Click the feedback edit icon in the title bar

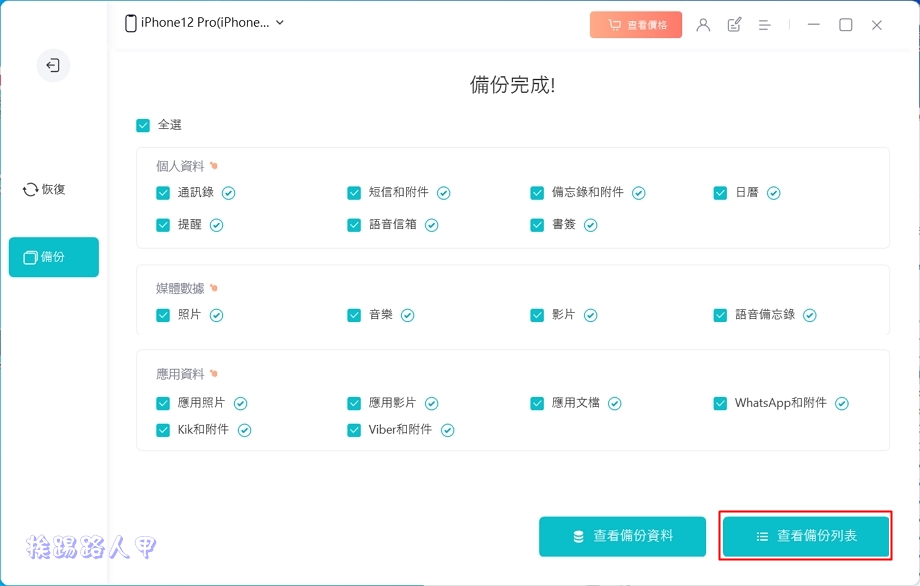(x=735, y=25)
